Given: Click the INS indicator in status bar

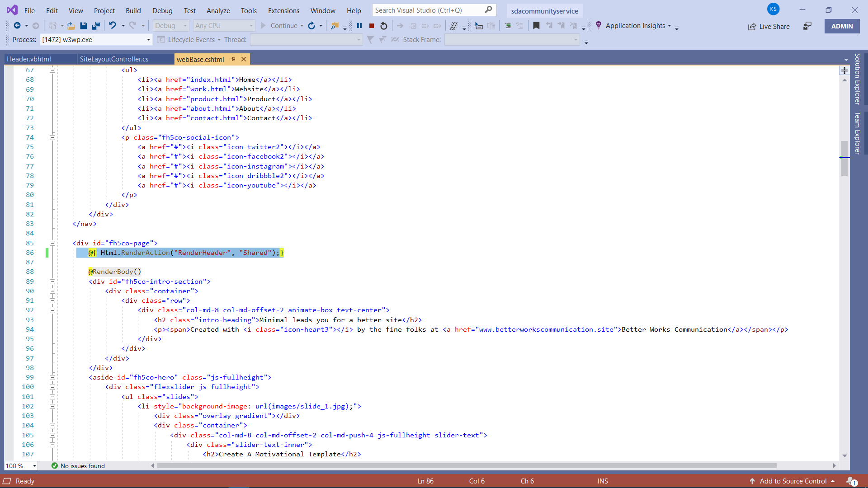Looking at the screenshot, I should click(603, 481).
